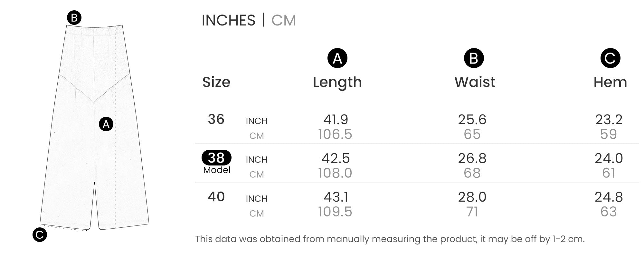This screenshot has width=644, height=260.
Task: Click the manual measuring disclaimer text
Action: pyautogui.click(x=390, y=239)
